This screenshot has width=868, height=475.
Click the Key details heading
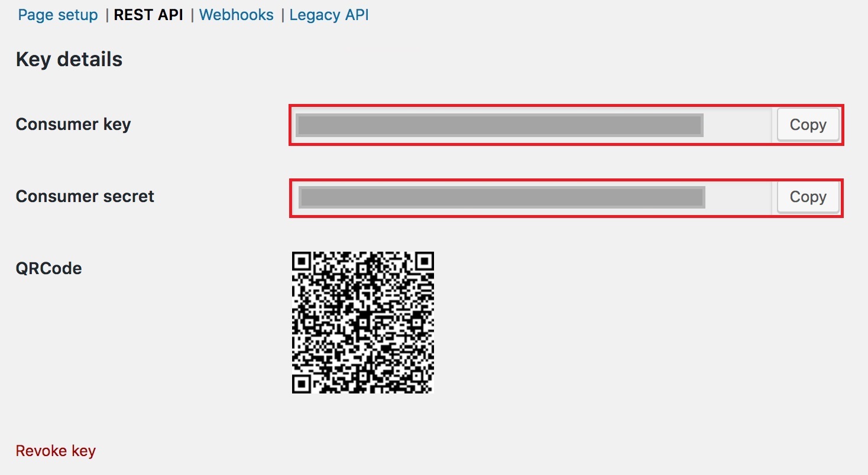click(x=69, y=59)
